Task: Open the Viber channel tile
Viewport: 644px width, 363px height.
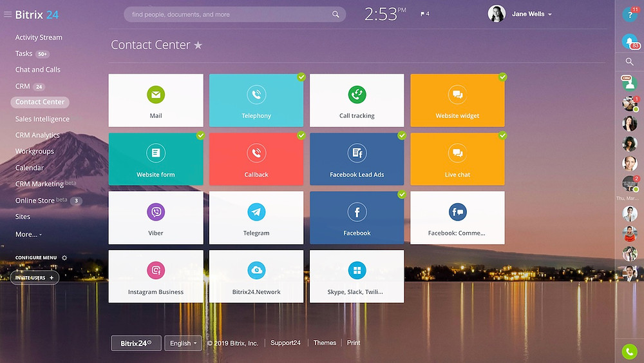Action: pos(156,218)
